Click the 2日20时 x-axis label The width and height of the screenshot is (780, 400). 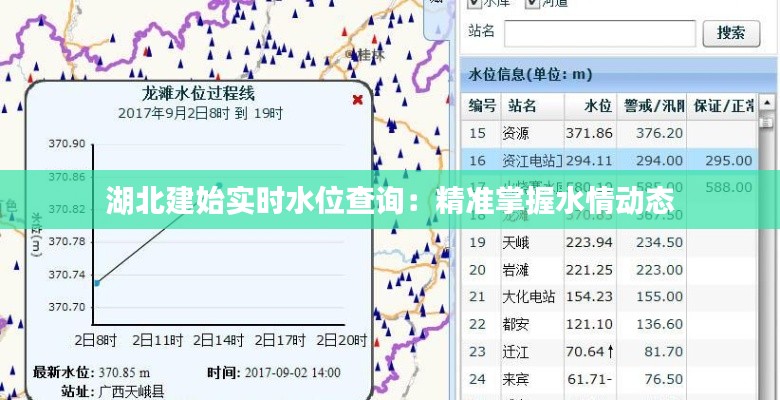[342, 340]
